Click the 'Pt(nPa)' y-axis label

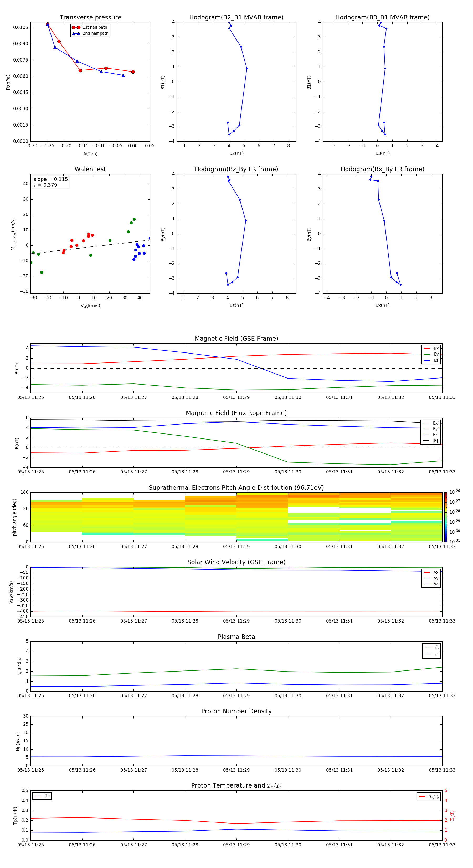[8, 82]
